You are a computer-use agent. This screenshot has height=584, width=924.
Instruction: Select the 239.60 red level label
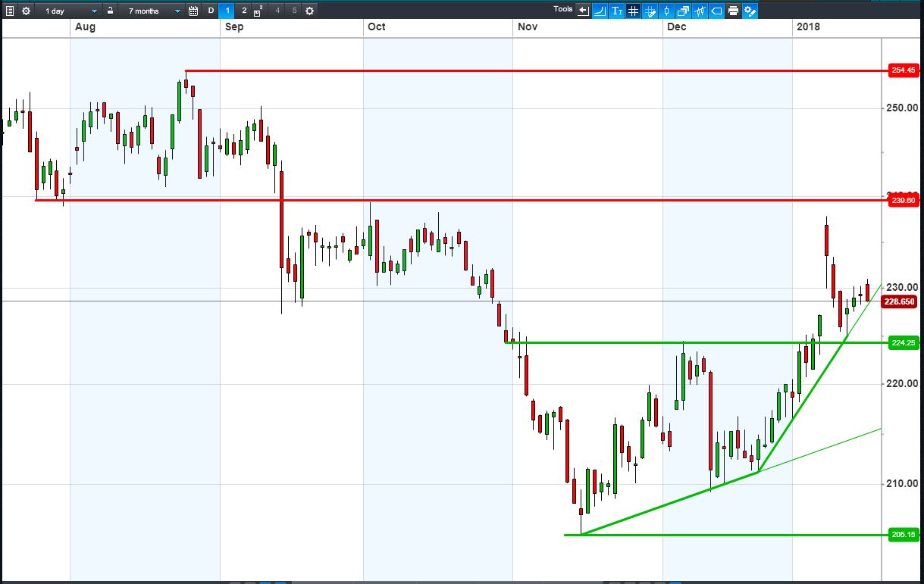[x=903, y=200]
